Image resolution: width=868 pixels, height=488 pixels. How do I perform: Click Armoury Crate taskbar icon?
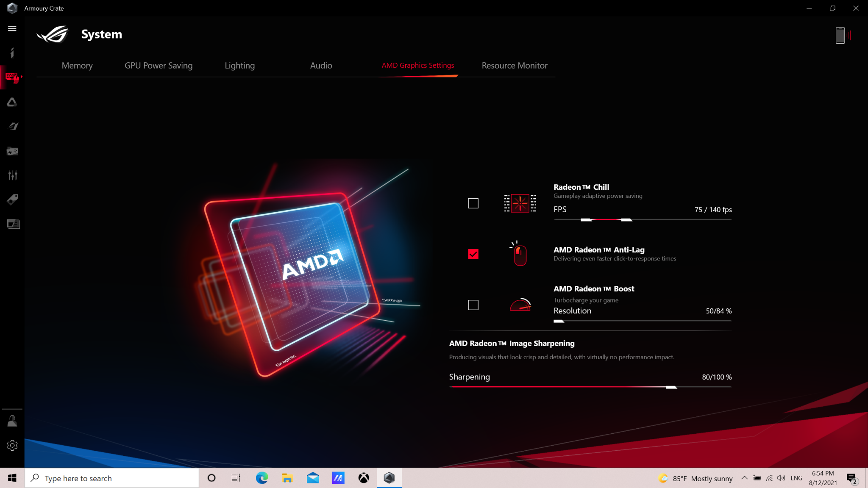coord(389,478)
